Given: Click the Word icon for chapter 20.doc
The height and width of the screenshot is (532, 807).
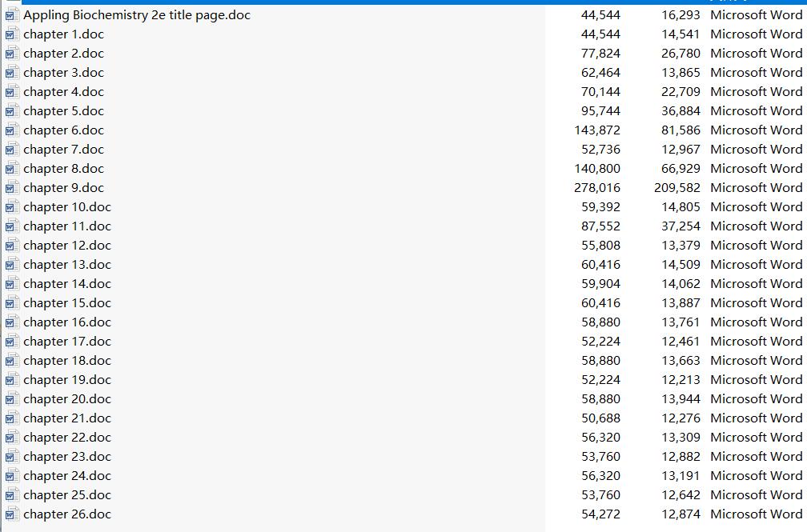Looking at the screenshot, I should click(x=12, y=399).
